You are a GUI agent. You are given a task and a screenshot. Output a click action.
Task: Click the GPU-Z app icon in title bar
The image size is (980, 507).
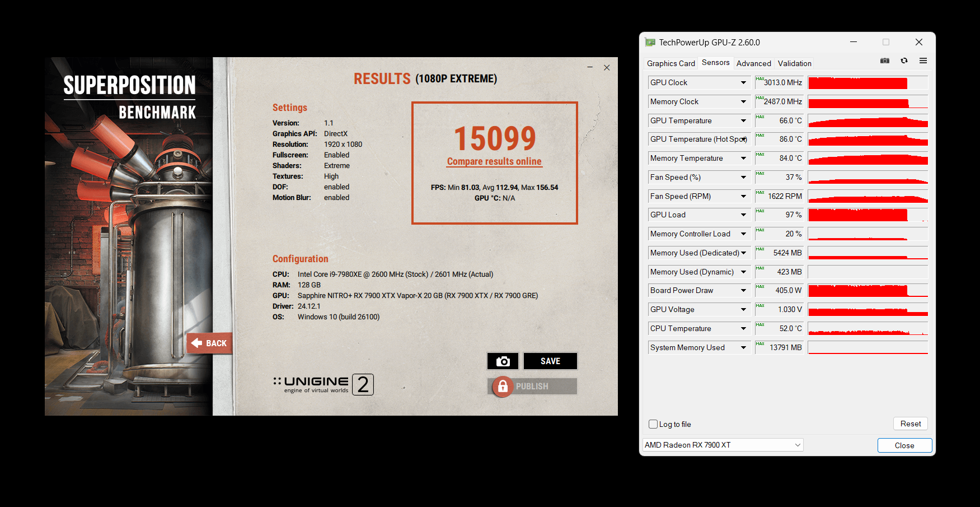coord(650,42)
